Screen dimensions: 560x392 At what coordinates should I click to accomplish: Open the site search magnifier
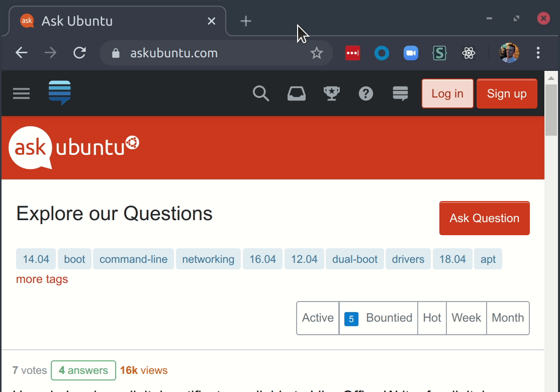click(261, 93)
